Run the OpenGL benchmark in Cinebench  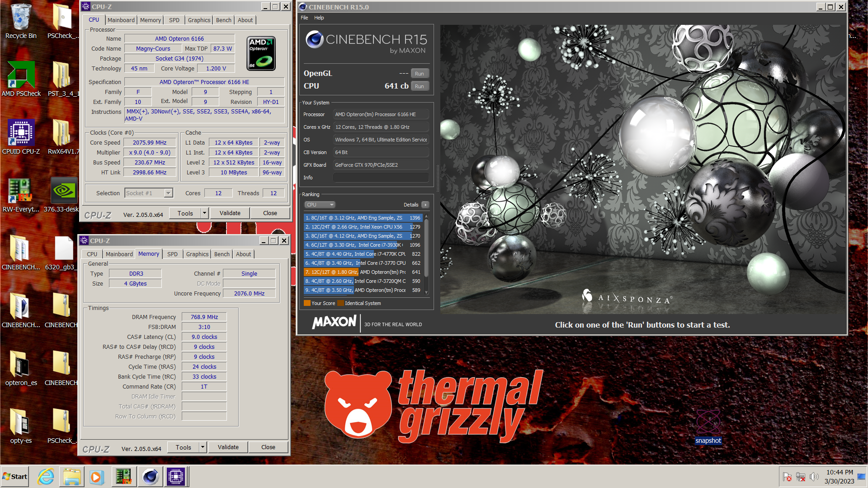pos(420,74)
